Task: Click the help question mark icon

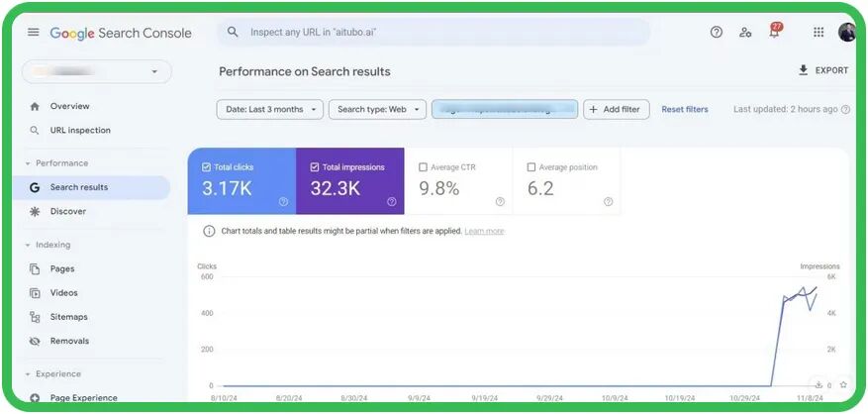Action: click(717, 33)
